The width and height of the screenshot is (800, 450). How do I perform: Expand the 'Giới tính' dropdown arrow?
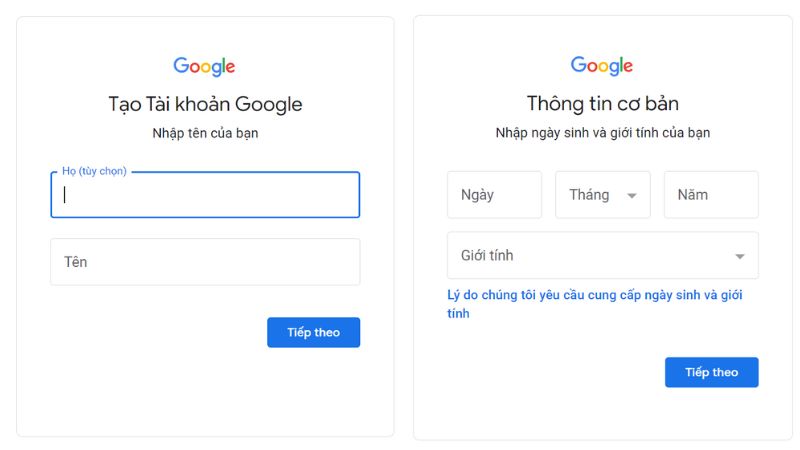[x=739, y=256]
